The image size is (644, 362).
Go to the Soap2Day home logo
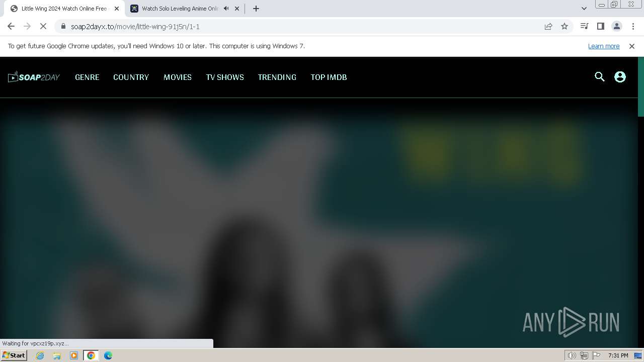coord(34,77)
